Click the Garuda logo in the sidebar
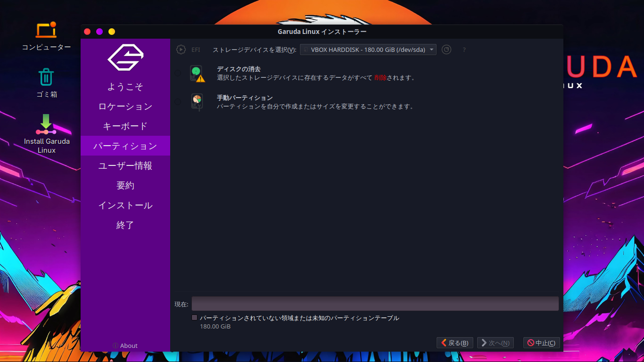Screen dimensions: 644x362 (125, 57)
